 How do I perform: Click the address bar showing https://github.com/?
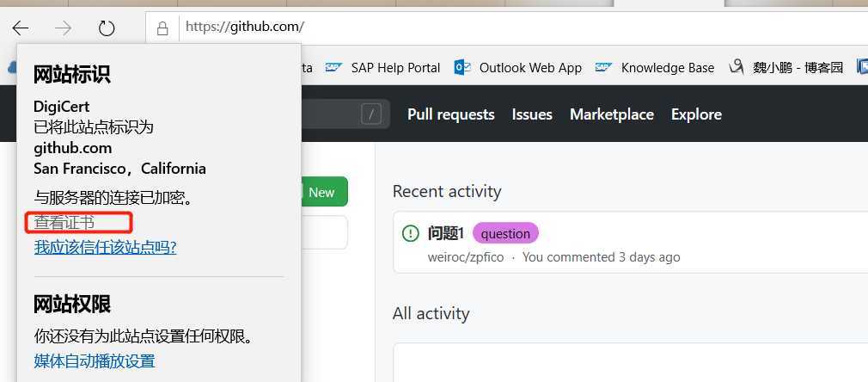[516, 28]
